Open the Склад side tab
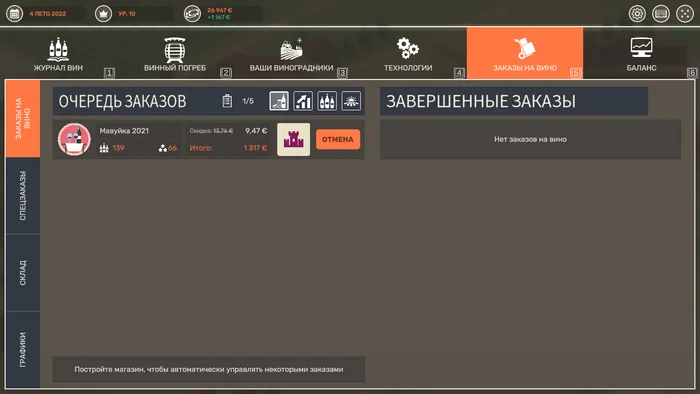 pyautogui.click(x=23, y=273)
